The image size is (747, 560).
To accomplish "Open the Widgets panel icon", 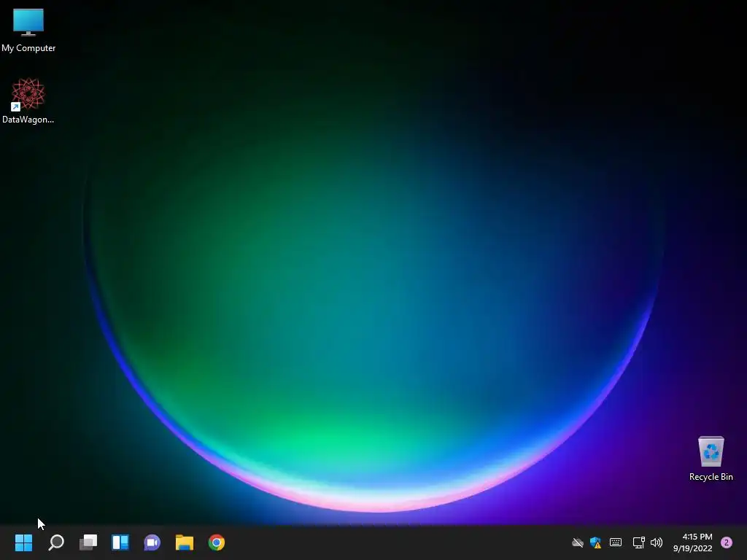I will (x=120, y=542).
